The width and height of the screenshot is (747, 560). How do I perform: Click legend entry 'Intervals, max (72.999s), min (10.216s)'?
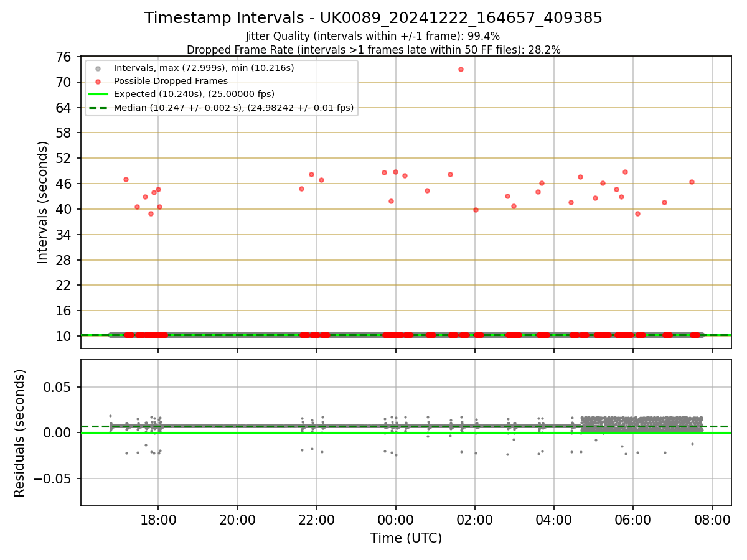tap(204, 68)
